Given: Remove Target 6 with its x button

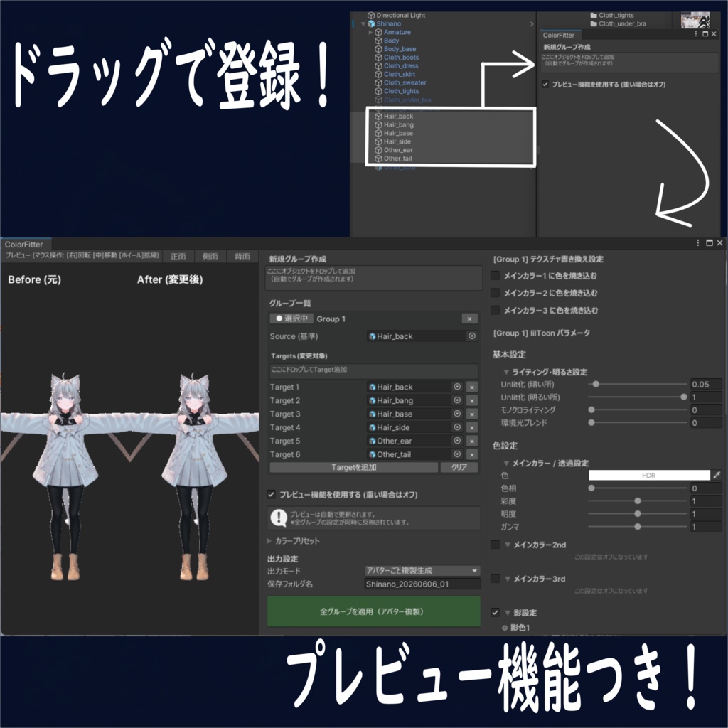Looking at the screenshot, I should [472, 454].
